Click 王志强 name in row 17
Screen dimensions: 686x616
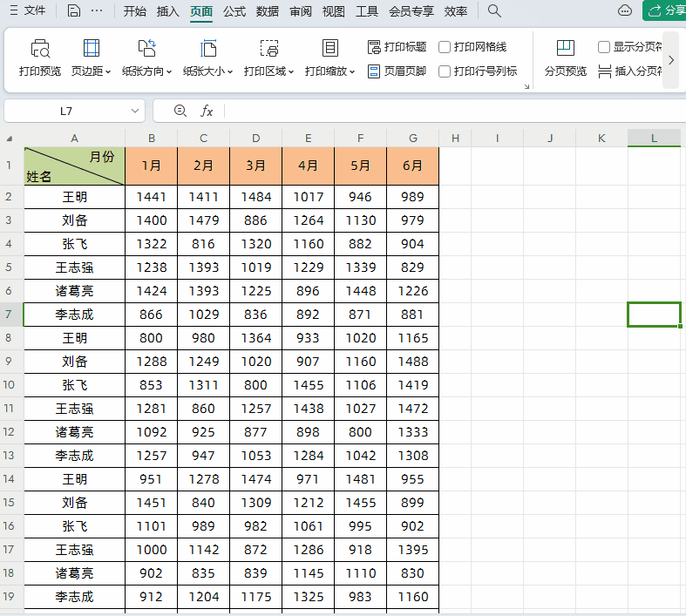pyautogui.click(x=74, y=550)
